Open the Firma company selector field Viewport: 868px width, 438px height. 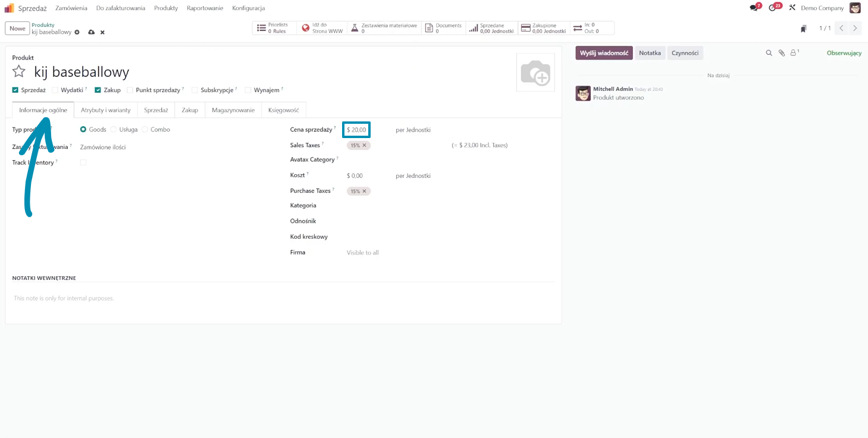coord(416,253)
